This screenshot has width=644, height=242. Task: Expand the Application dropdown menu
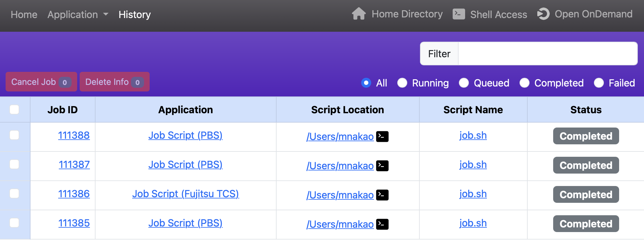[78, 15]
